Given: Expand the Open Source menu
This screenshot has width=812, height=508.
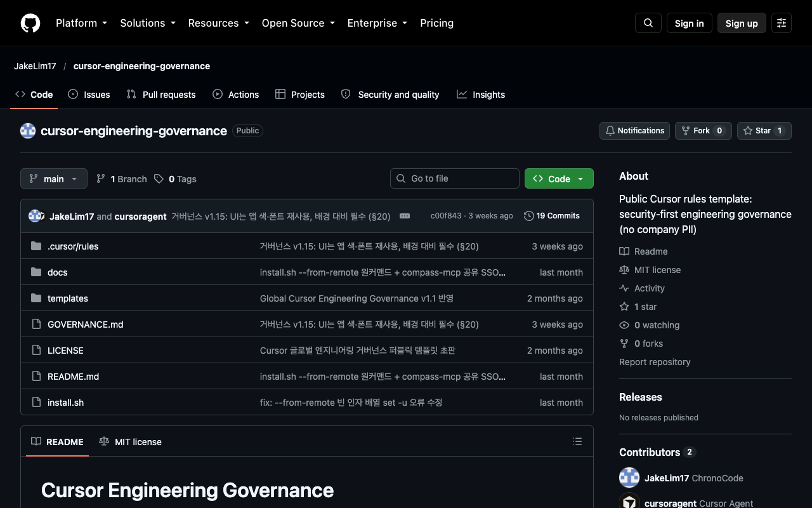Looking at the screenshot, I should pyautogui.click(x=298, y=23).
